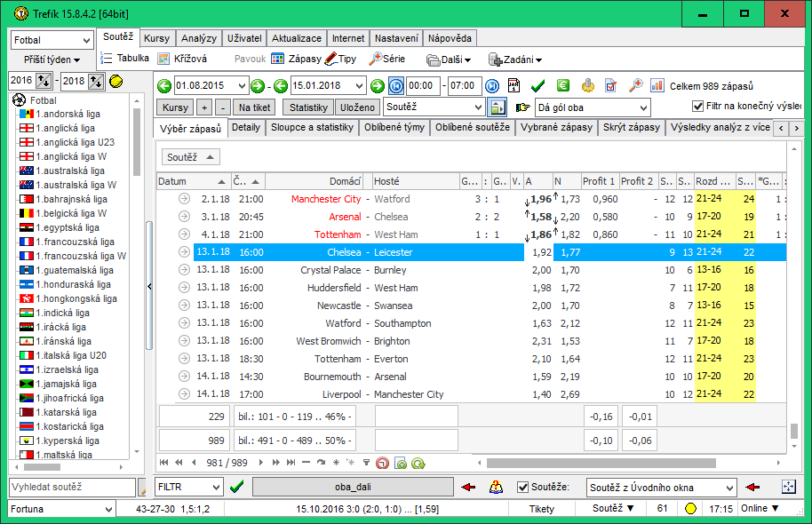Open the Fotbal sport dropdown
The image size is (812, 524).
coord(52,40)
